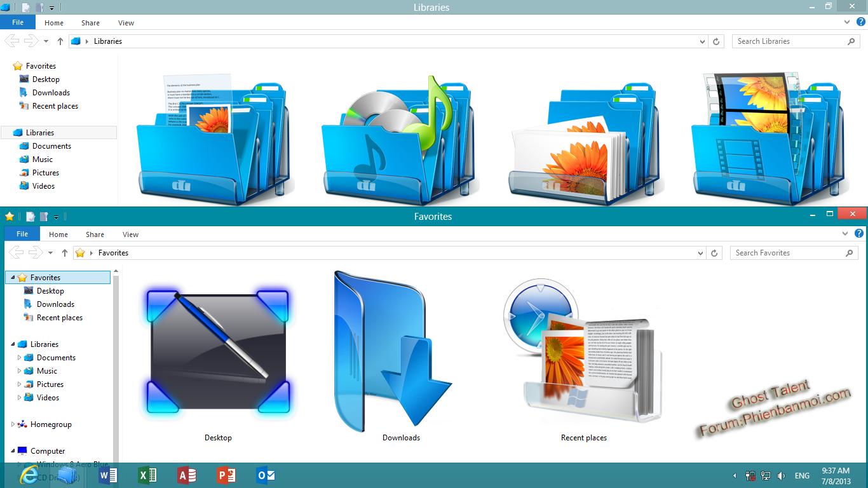The image size is (868, 488).
Task: Open the File menu in Favorites window
Action: [x=22, y=234]
